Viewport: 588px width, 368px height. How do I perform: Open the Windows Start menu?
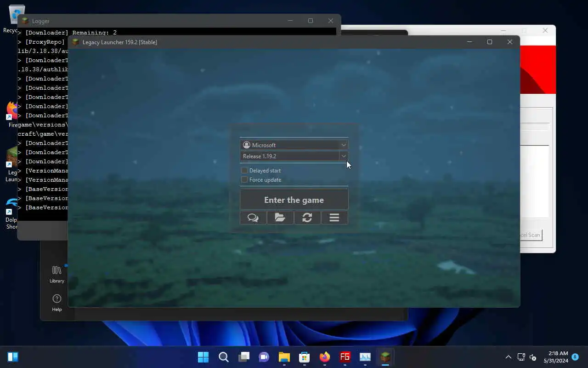point(203,357)
